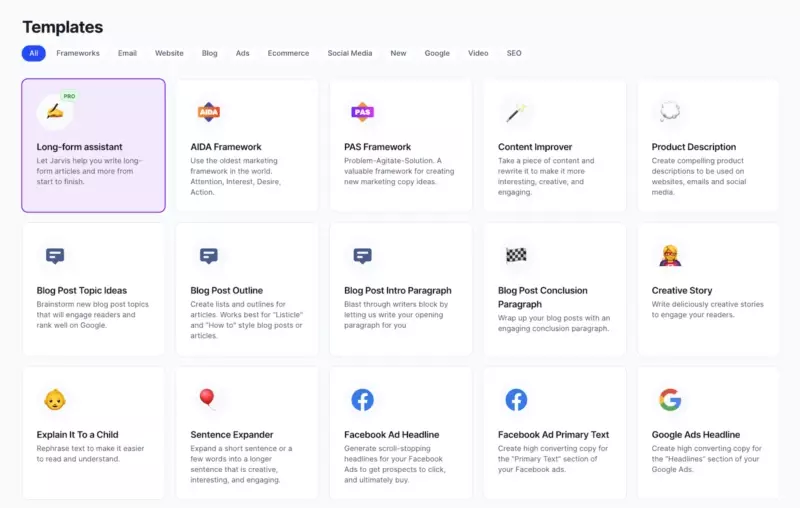Screen dimensions: 800x508
Task: Click 'Use the oldest marketing framework' description
Action: click(x=235, y=176)
